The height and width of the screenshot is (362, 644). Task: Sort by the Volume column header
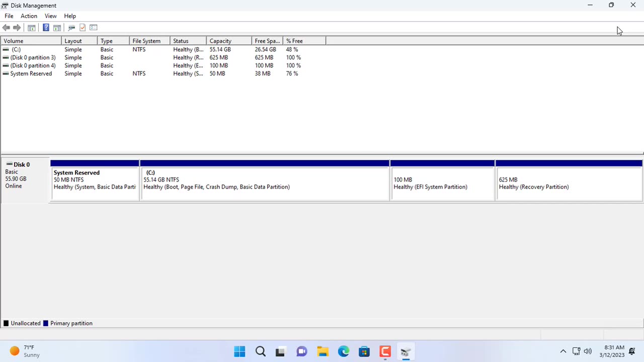pyautogui.click(x=31, y=41)
